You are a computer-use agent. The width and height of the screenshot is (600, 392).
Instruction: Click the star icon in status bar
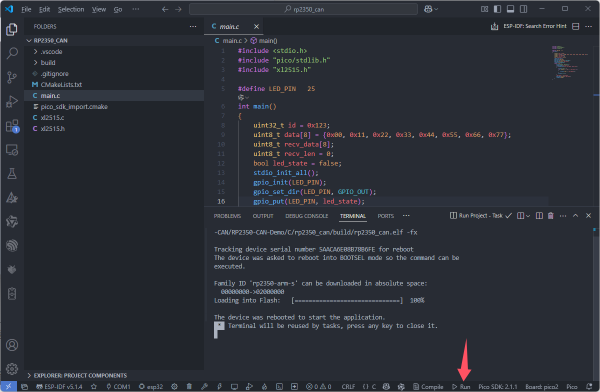tap(94, 387)
